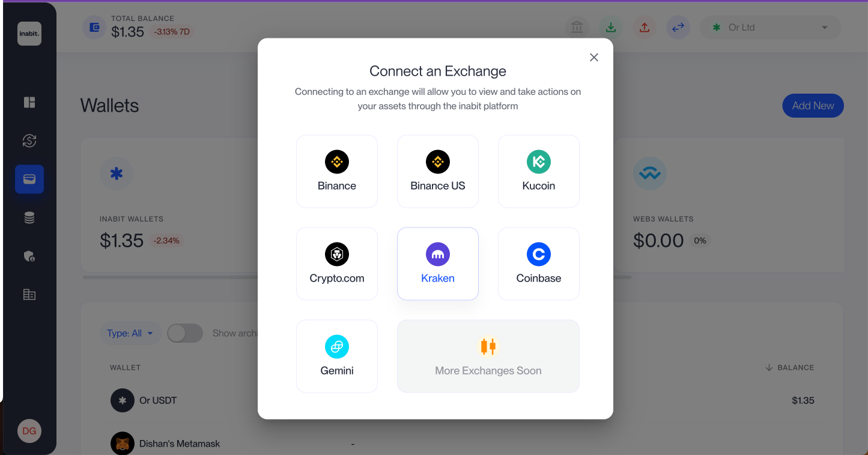Open the DG user avatar
Viewport: 868px width, 455px height.
click(29, 431)
